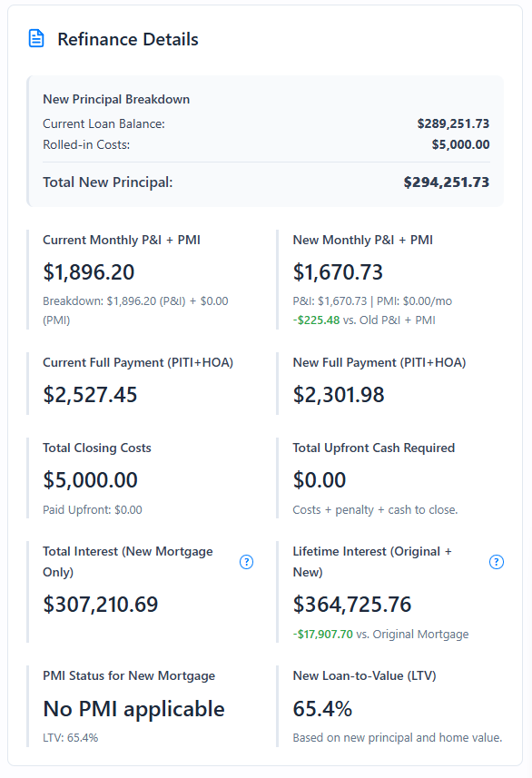The width and height of the screenshot is (532, 778).
Task: Click the green -$225.48 savings amount
Action: coord(317,320)
